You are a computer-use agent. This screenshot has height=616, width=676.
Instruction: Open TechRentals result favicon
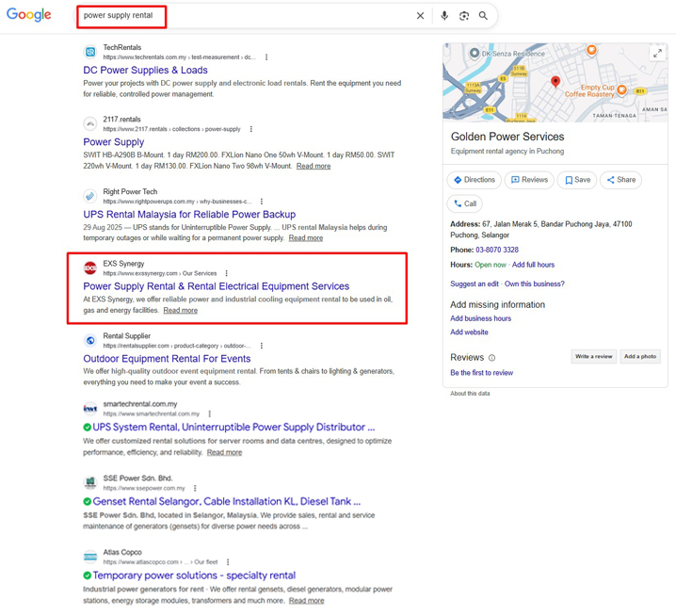[x=90, y=52]
